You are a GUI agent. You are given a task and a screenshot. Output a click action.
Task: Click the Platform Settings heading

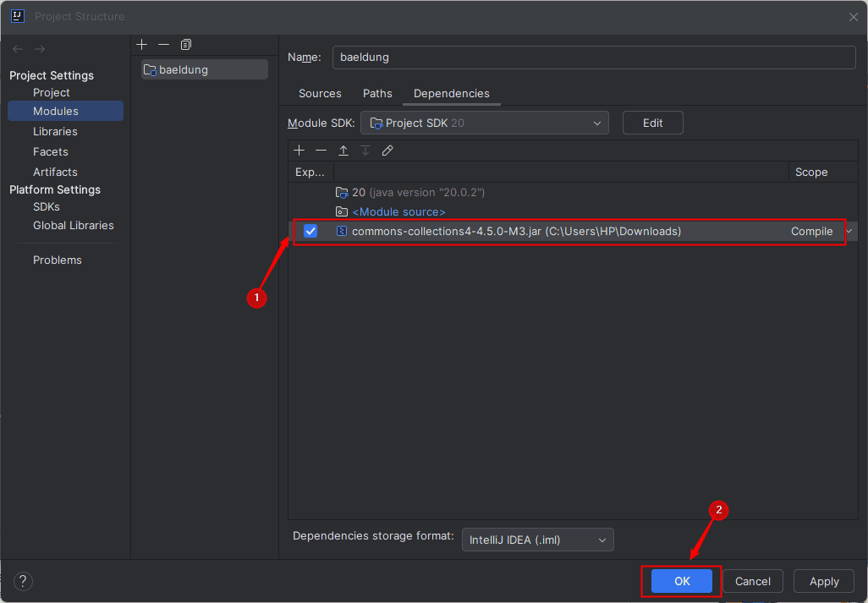tap(55, 189)
